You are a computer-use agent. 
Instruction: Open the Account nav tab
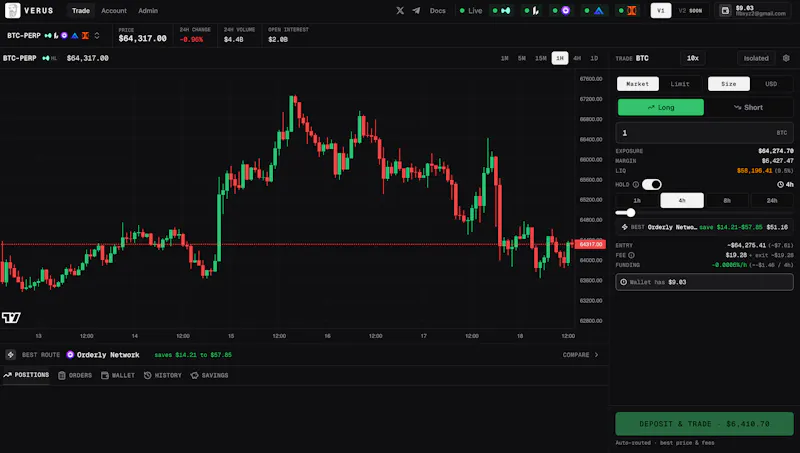pyautogui.click(x=114, y=11)
